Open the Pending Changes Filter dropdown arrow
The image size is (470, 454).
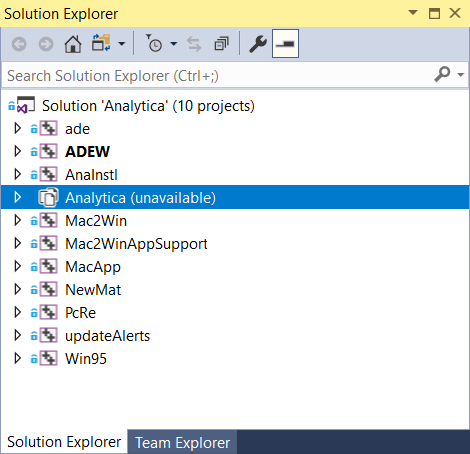click(174, 44)
